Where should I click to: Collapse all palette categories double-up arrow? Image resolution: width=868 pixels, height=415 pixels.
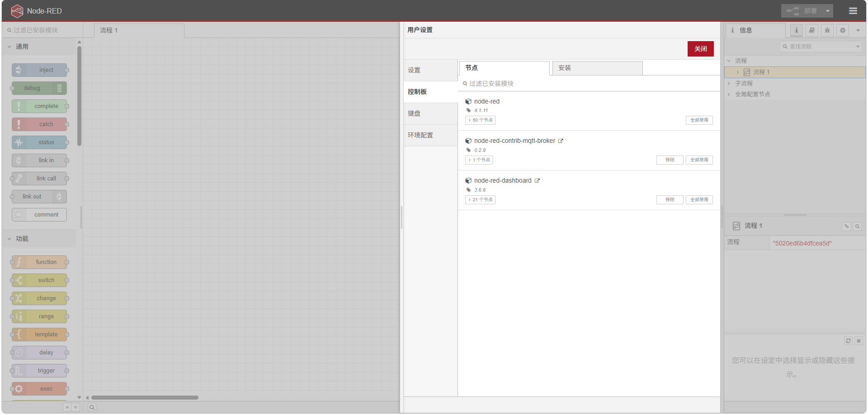[67, 407]
